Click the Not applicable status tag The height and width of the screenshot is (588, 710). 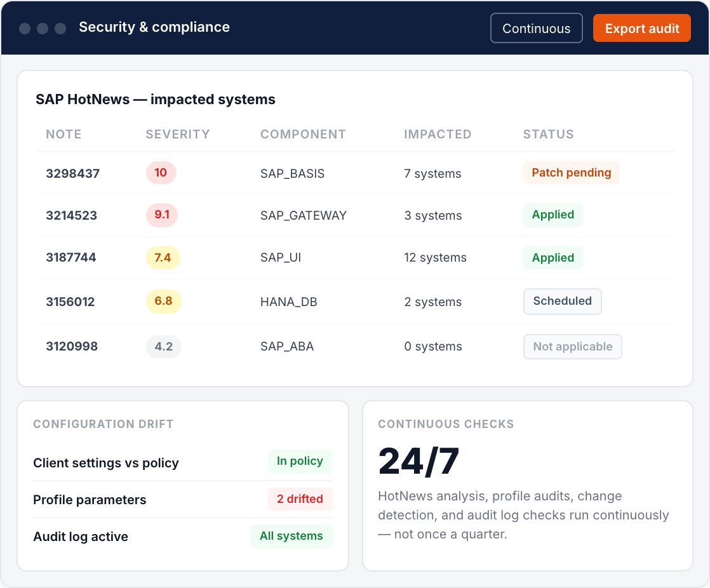[x=572, y=347]
